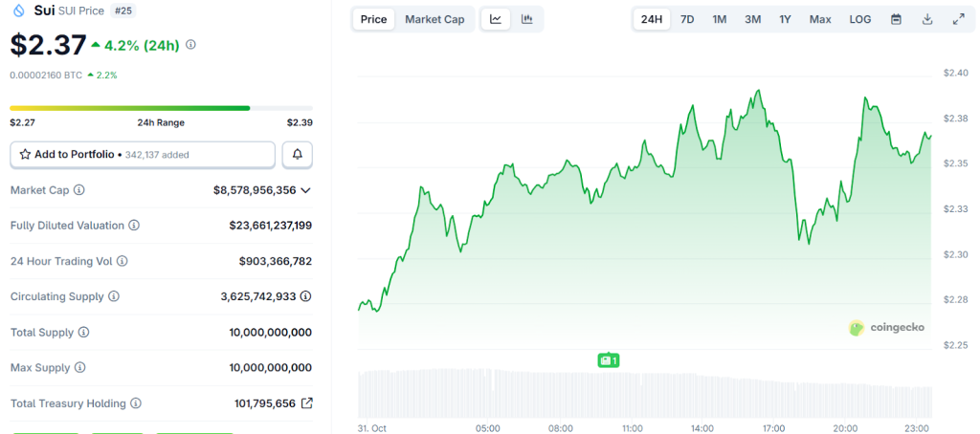The width and height of the screenshot is (980, 434).
Task: Choose the 1Y time range
Action: tap(785, 19)
